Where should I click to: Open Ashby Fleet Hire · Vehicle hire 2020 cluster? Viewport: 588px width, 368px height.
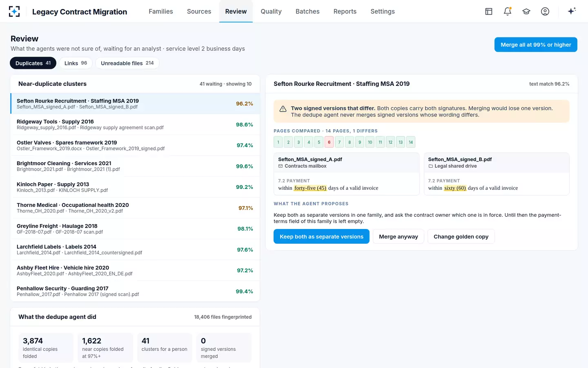(x=135, y=270)
